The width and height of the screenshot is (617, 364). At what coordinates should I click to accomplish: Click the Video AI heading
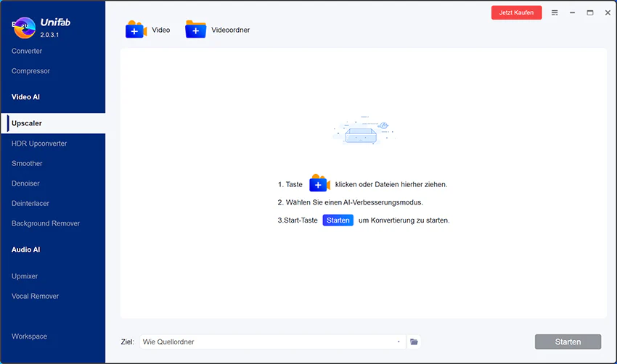[x=25, y=96]
